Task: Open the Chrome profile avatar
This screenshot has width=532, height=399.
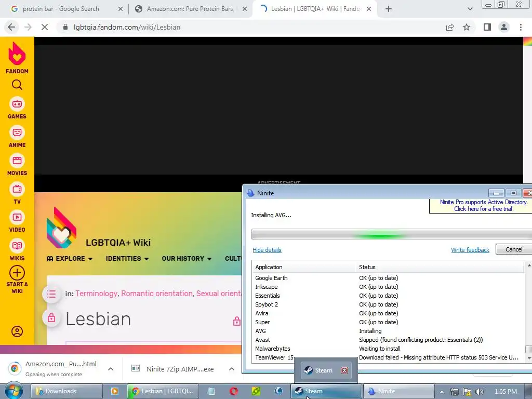Action: 504,27
